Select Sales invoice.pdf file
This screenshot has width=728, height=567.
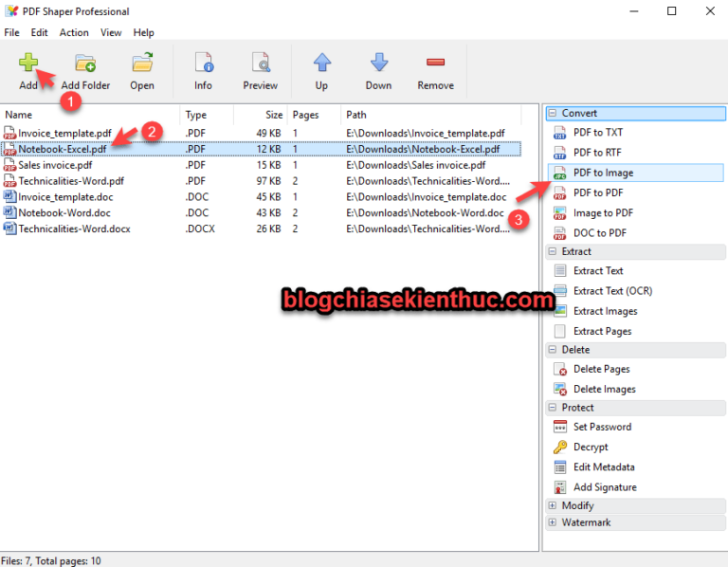coord(55,165)
